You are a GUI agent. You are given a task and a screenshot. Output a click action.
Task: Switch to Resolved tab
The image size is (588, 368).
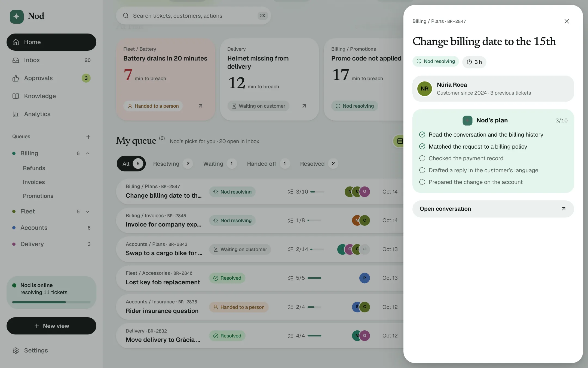click(x=319, y=164)
